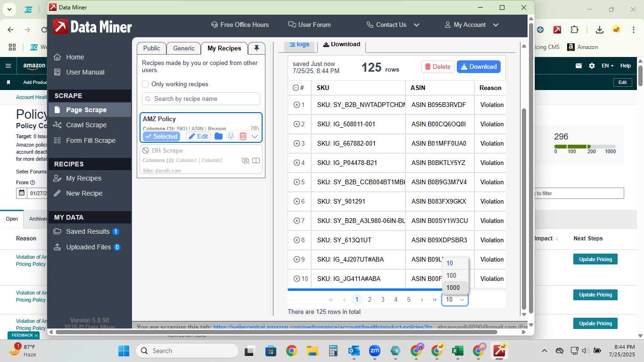Click cell ASIN B09XDPSBR3

click(x=439, y=240)
